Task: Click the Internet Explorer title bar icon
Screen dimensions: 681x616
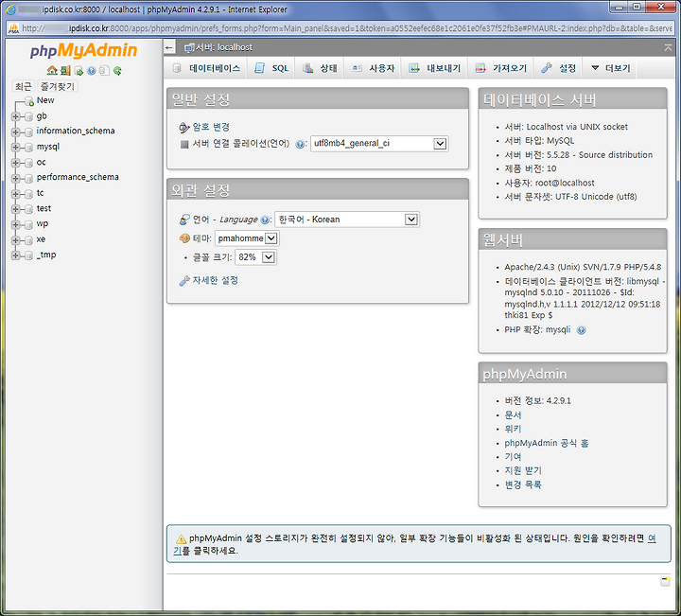Action: pos(10,9)
